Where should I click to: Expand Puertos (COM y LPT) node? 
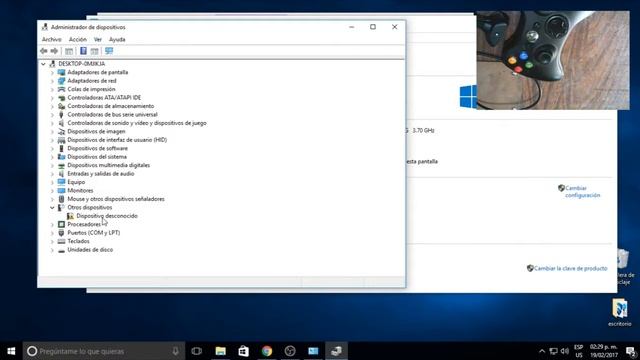coord(52,233)
